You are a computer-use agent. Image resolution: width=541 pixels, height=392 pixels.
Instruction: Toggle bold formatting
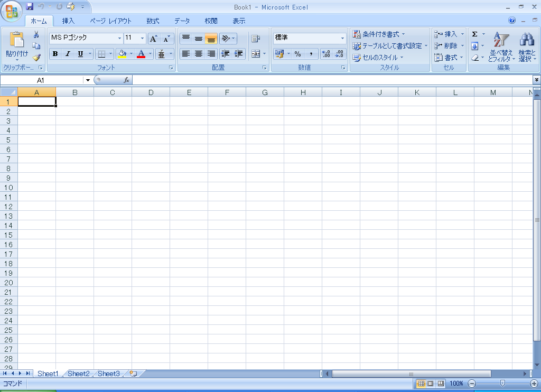[x=55, y=54]
